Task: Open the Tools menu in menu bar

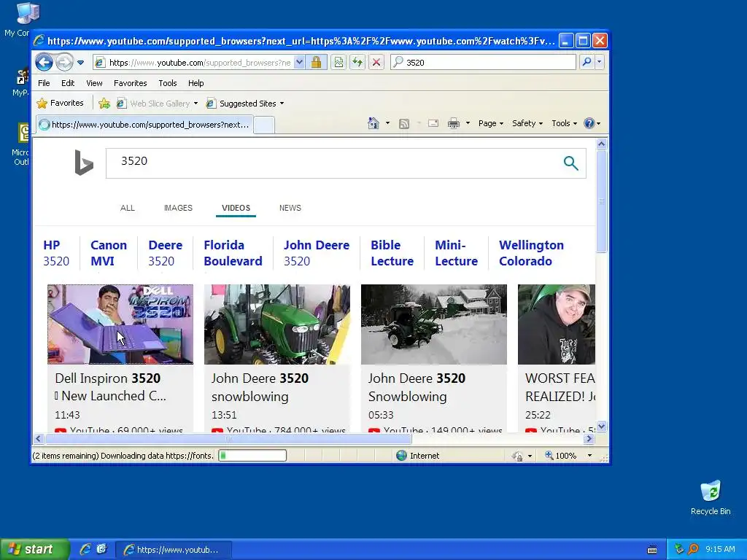Action: pos(168,83)
